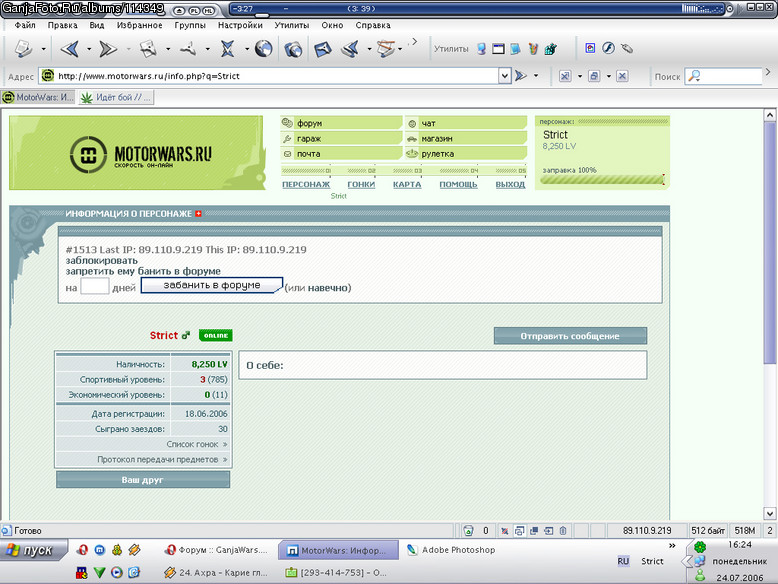Image resolution: width=778 pixels, height=584 pixels.
Task: Click the забанить в форуме button
Action: point(212,285)
